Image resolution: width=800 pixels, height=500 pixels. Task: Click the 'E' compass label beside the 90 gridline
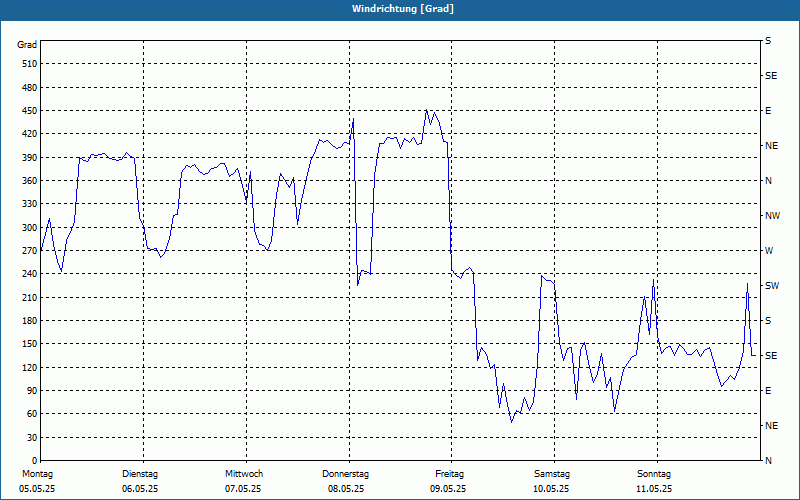(x=768, y=390)
